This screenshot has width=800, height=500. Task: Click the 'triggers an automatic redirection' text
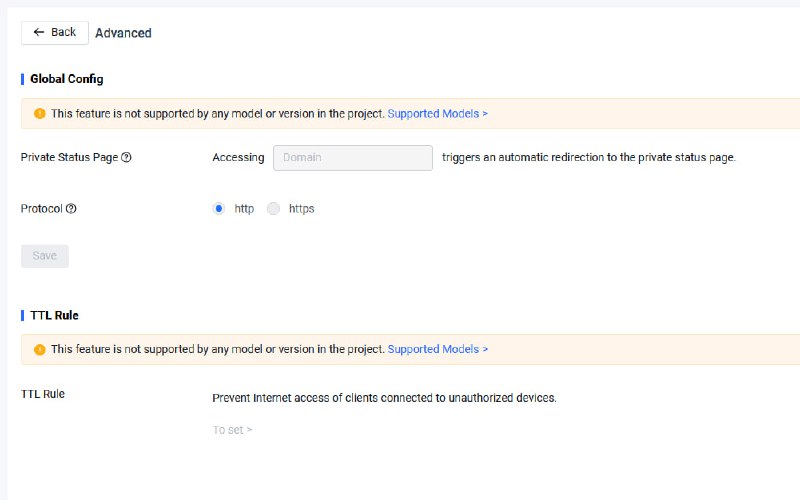click(588, 158)
